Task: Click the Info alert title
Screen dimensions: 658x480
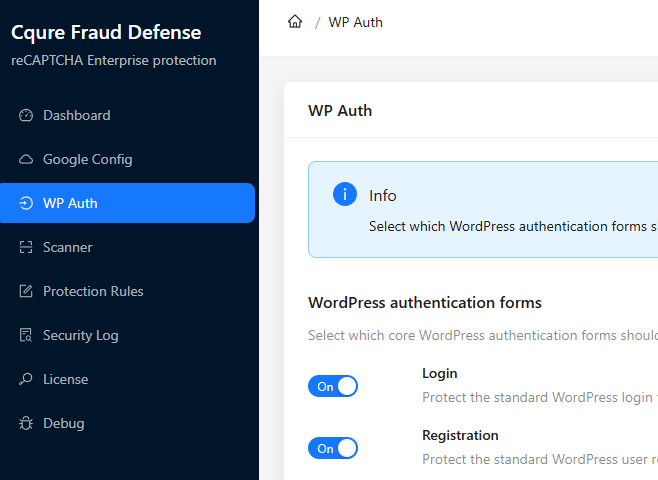Action: [x=382, y=196]
